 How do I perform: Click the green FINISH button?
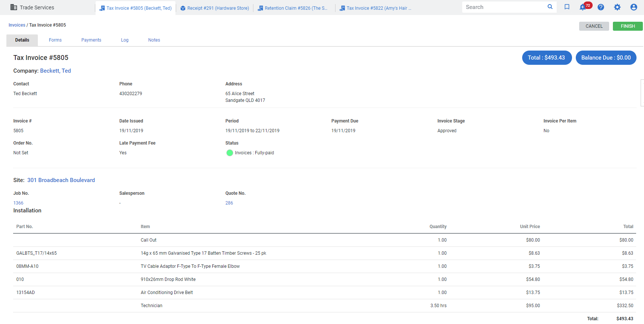pos(628,26)
